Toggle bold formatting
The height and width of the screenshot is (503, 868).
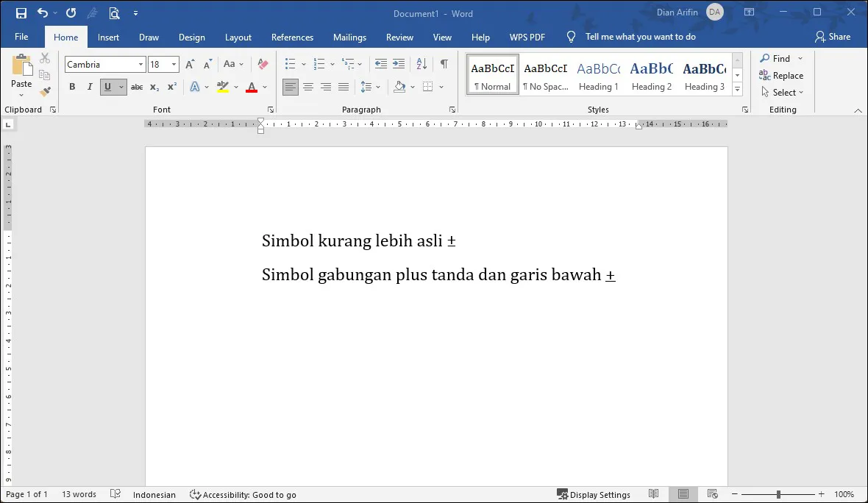coord(71,87)
